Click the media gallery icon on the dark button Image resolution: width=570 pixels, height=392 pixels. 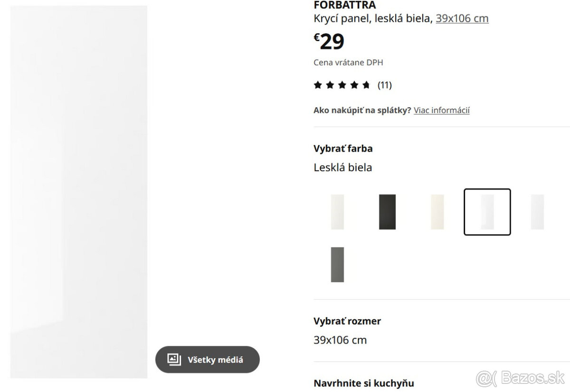coord(175,359)
